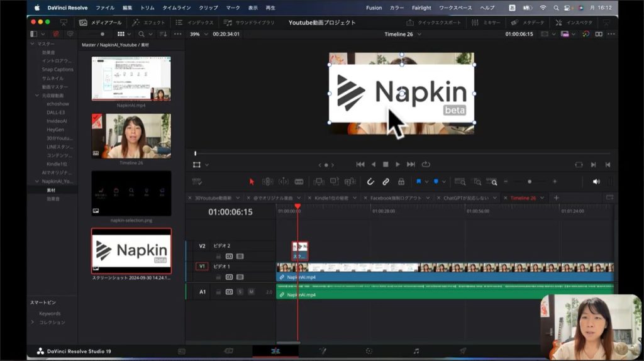Click the Quick Export button

click(x=435, y=23)
